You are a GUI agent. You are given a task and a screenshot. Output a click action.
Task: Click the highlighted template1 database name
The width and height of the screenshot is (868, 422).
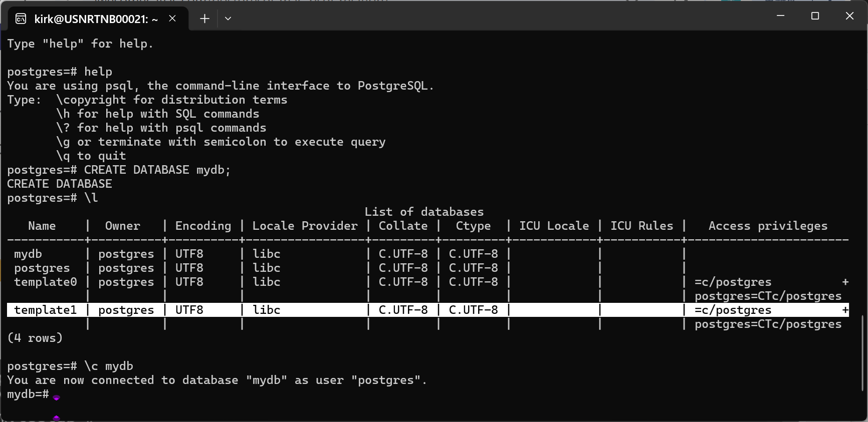45,310
